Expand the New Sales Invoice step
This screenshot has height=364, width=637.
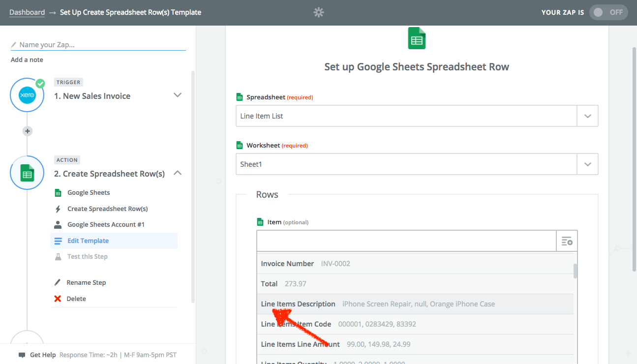pyautogui.click(x=178, y=95)
